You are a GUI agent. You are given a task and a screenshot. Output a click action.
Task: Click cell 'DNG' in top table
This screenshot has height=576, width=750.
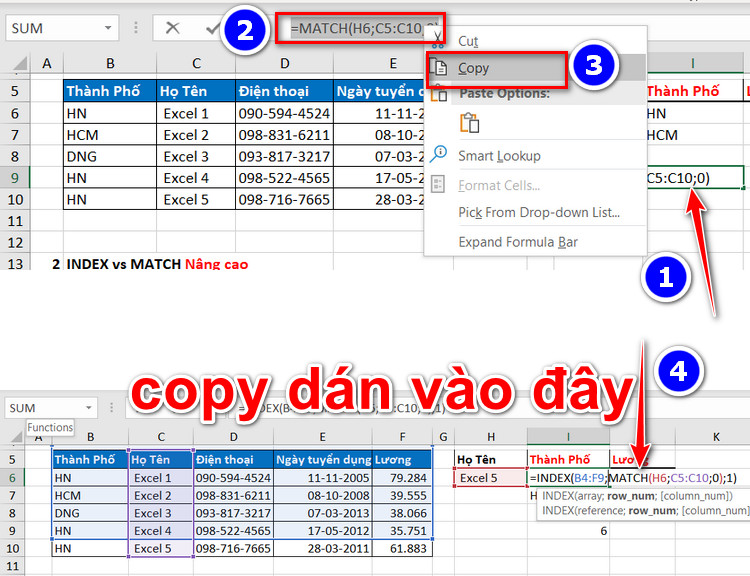coord(110,156)
